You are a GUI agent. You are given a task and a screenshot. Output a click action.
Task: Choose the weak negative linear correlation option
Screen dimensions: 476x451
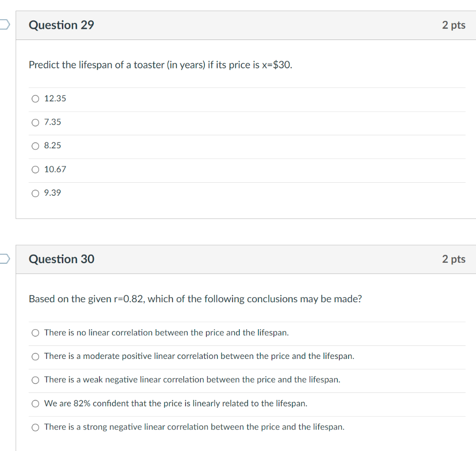click(x=35, y=380)
